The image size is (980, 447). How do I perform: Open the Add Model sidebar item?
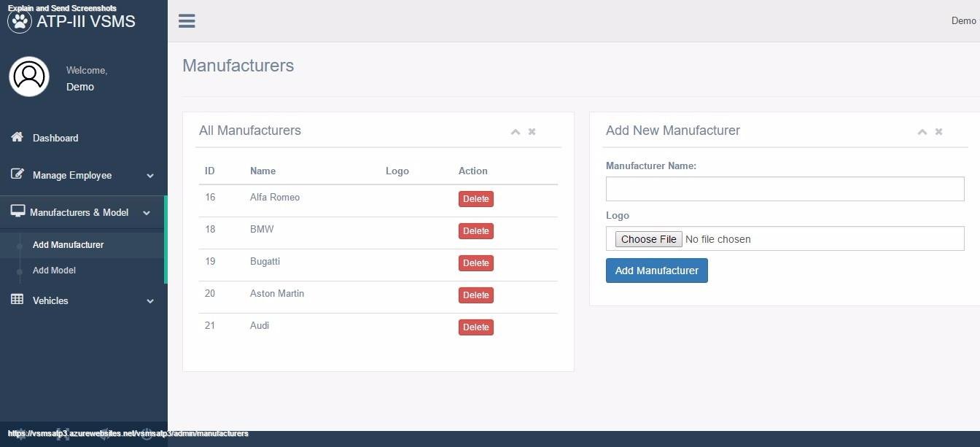point(54,270)
